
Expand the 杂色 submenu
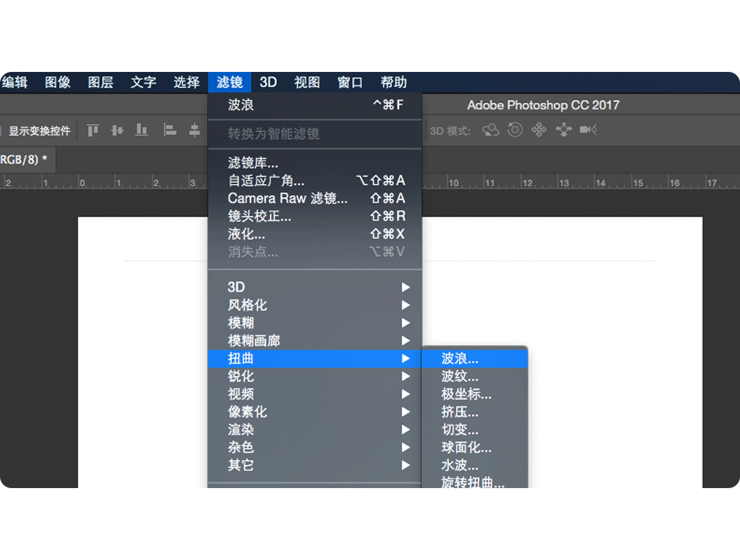tap(315, 447)
